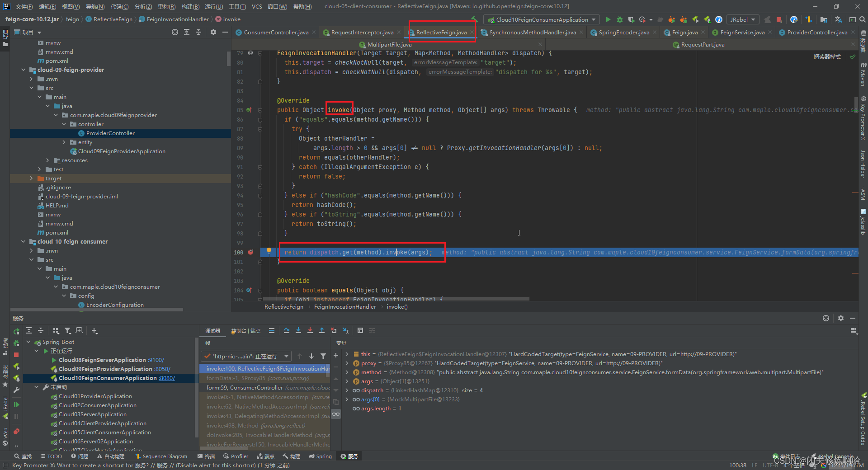Run with coverage icon in main toolbar

coord(631,19)
